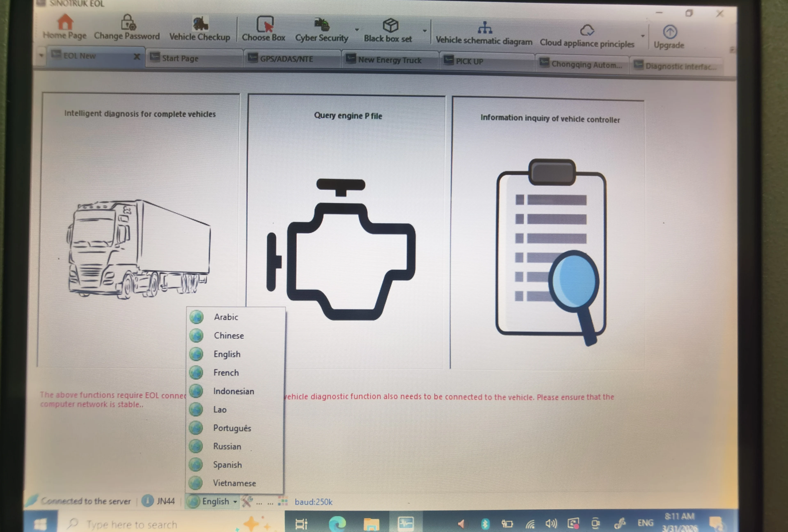The height and width of the screenshot is (532, 788).
Task: Switch to the GPS/ADAS/NTE tab
Action: [x=286, y=59]
